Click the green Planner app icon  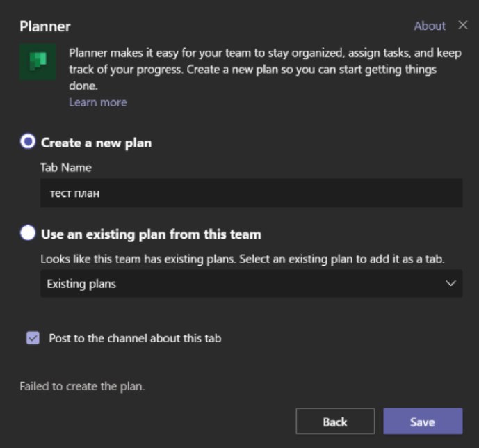coord(38,62)
